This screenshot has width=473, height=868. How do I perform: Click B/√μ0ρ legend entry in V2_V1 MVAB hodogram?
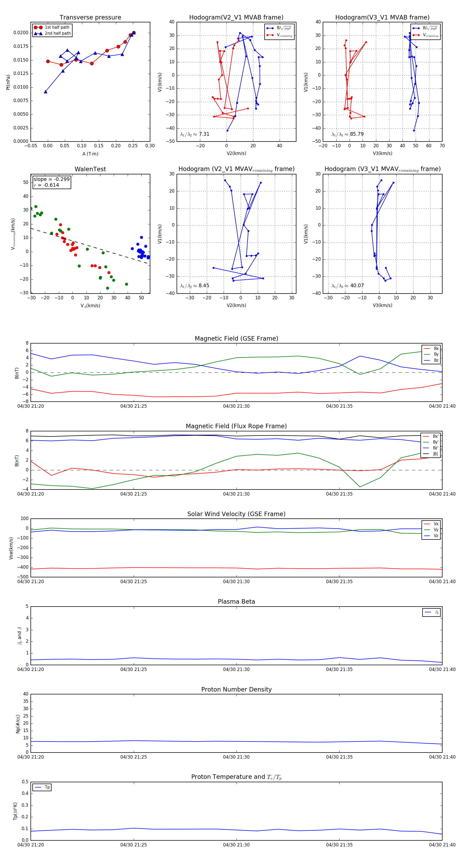279,28
